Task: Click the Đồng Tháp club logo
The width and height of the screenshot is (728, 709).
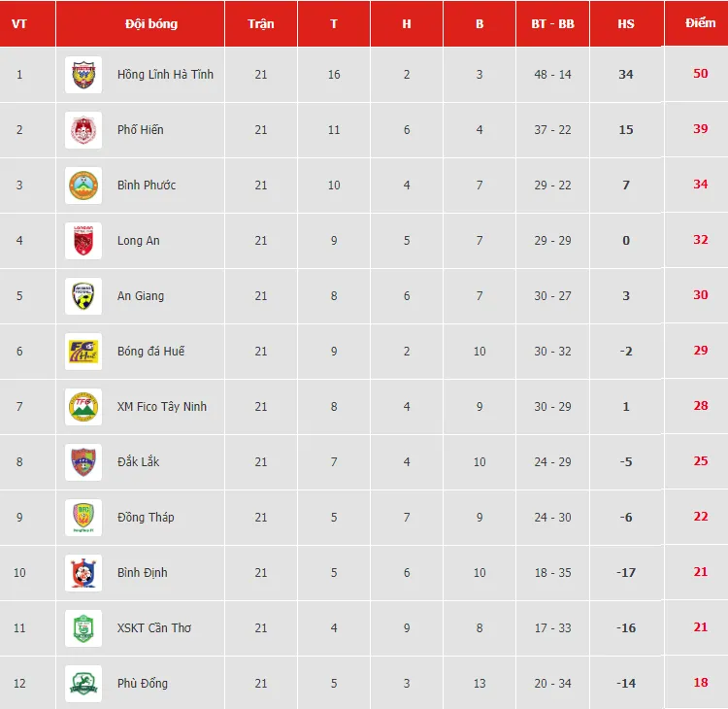Action: pos(83,518)
